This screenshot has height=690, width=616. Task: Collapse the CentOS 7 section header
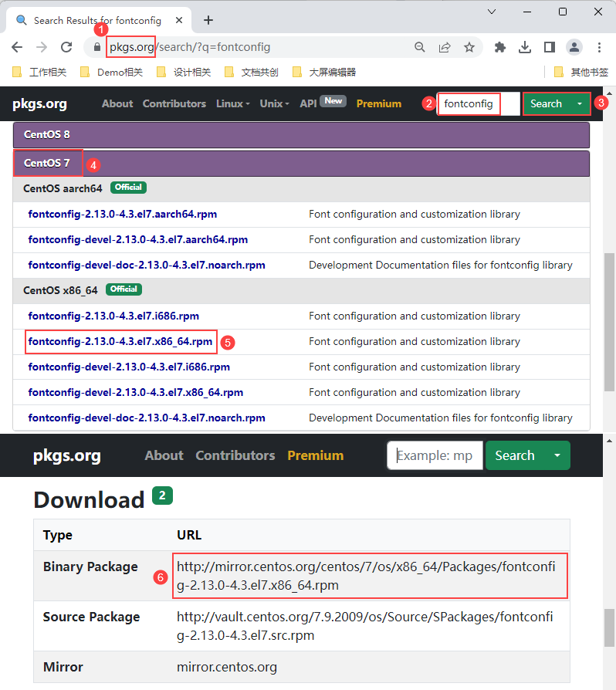pyautogui.click(x=301, y=164)
